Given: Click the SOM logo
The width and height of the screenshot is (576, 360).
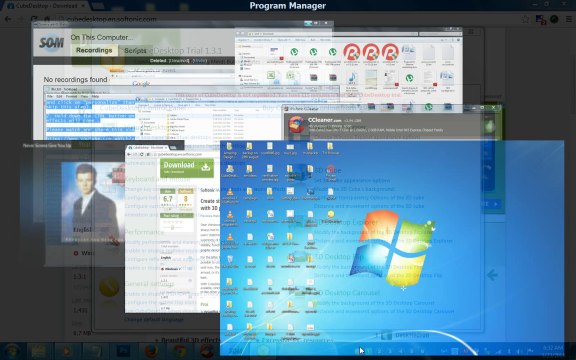Looking at the screenshot, I should (51, 43).
